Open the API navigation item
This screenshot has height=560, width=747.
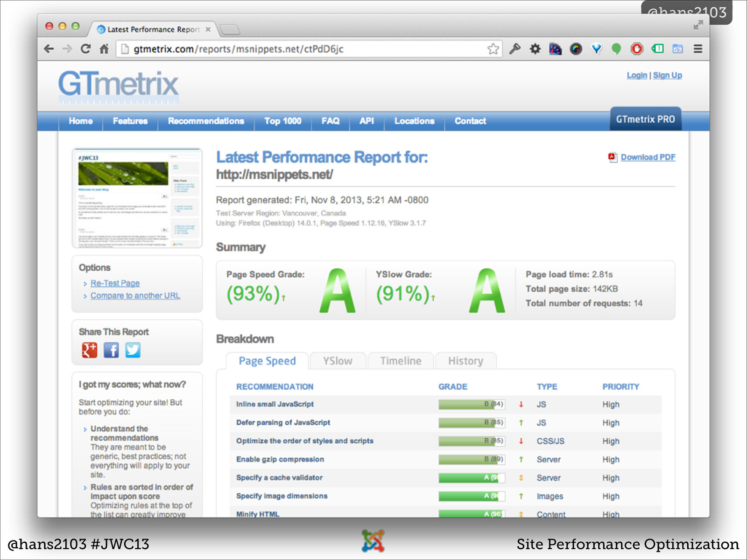pos(366,121)
